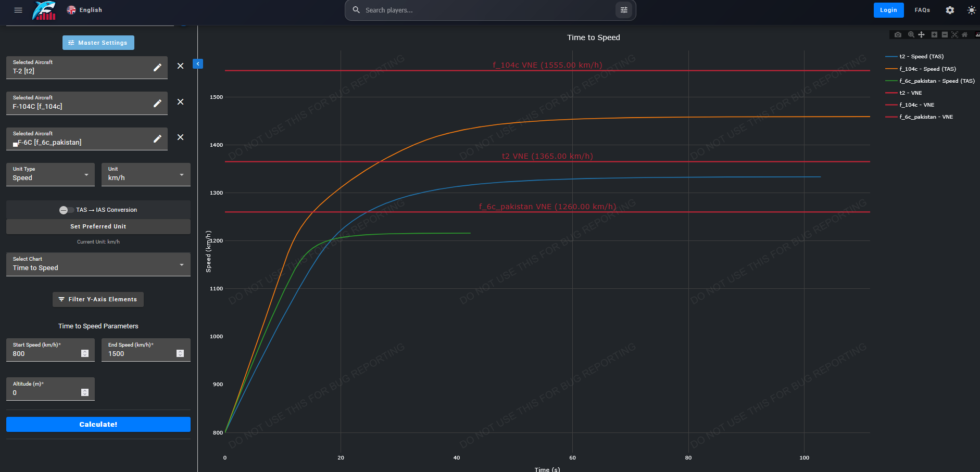The width and height of the screenshot is (980, 472).
Task: Edit the F-104C aircraft selection
Action: [x=157, y=103]
